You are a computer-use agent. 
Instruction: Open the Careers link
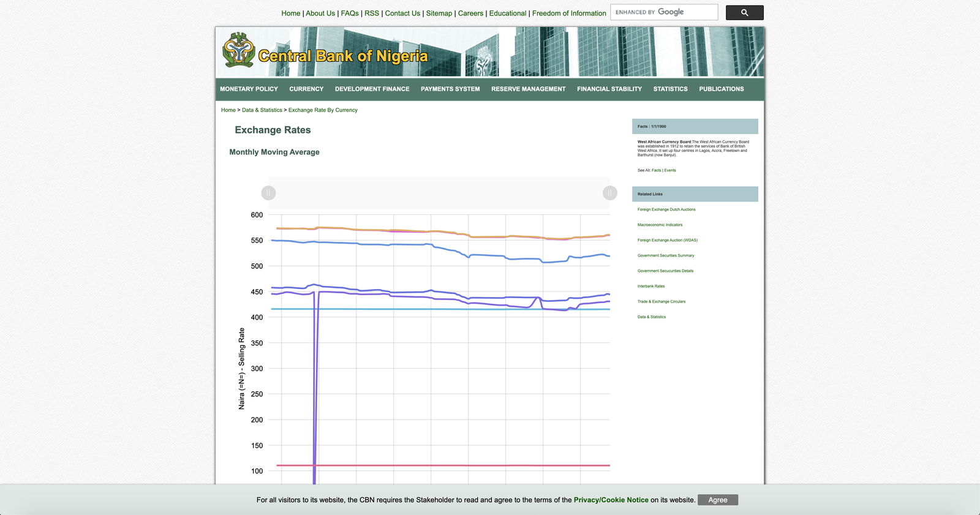(x=470, y=13)
